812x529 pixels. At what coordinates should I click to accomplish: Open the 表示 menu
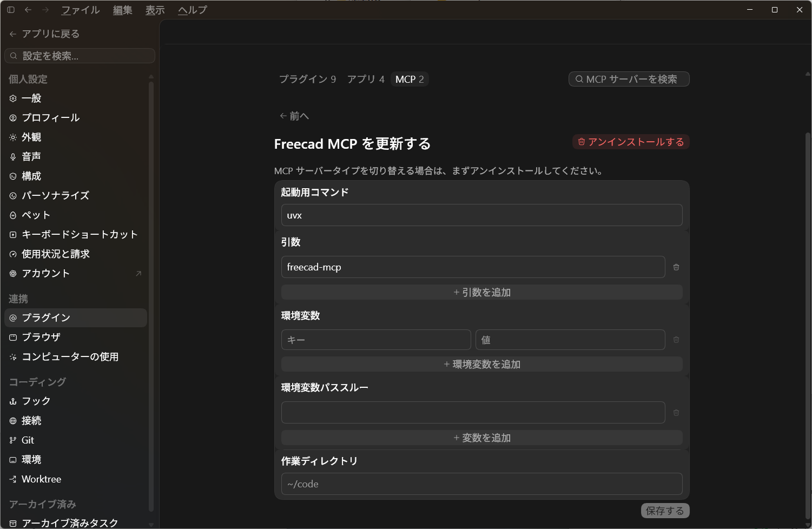pos(155,10)
